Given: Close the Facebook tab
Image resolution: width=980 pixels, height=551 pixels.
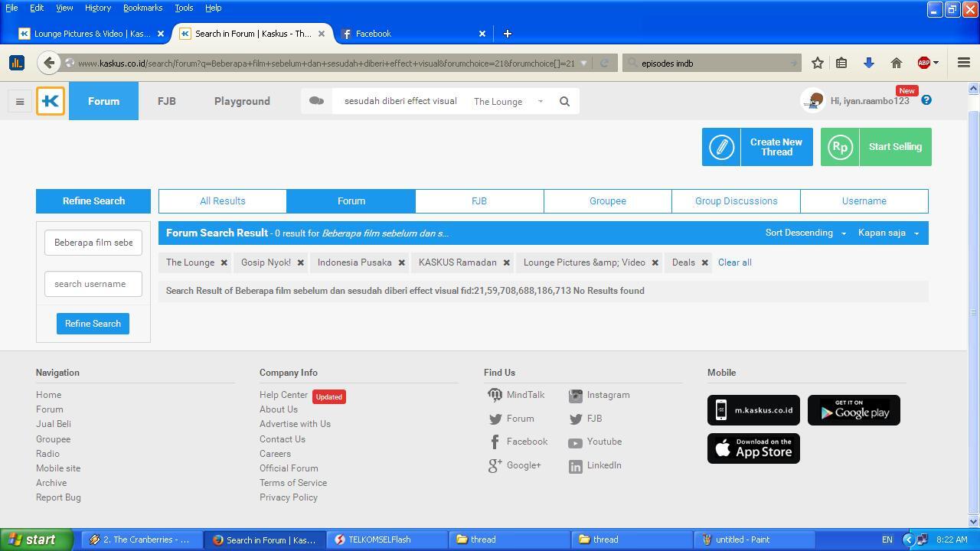Looking at the screenshot, I should click(x=482, y=34).
